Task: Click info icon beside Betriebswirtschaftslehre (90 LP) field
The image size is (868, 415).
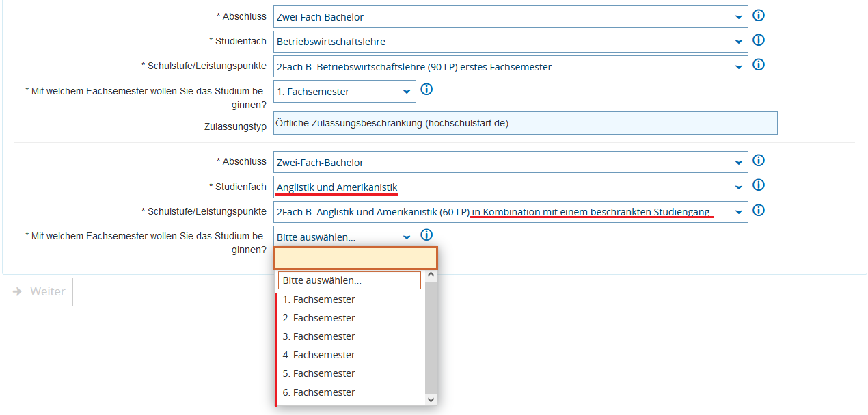Action: click(758, 65)
